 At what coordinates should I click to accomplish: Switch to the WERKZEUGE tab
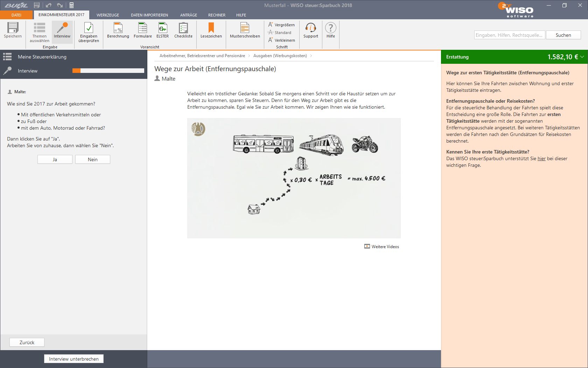tap(108, 15)
